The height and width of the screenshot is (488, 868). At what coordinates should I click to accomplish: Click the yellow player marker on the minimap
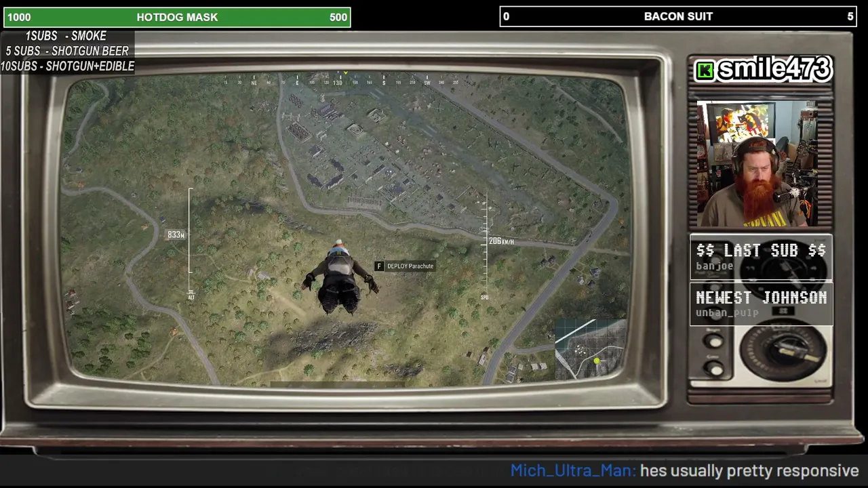point(596,361)
